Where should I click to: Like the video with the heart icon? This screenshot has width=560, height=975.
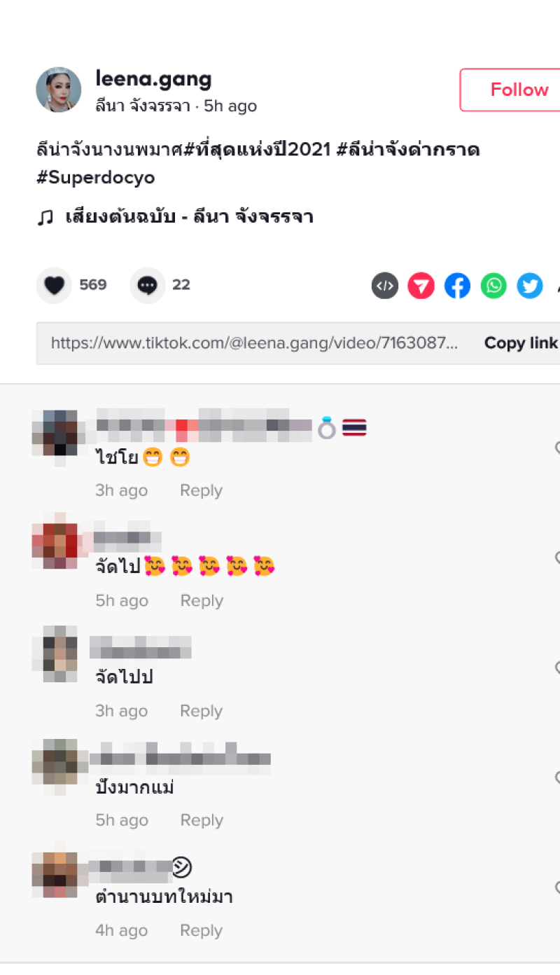pos(54,285)
